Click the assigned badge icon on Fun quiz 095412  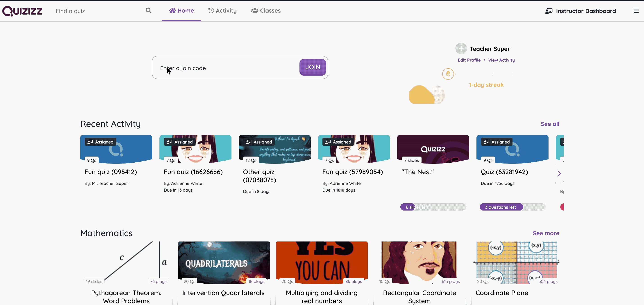tap(91, 142)
